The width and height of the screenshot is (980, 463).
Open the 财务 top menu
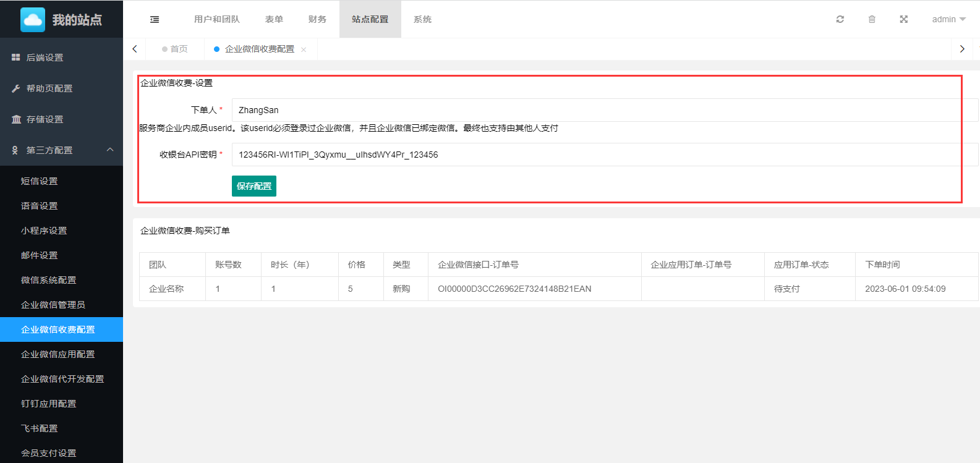317,19
